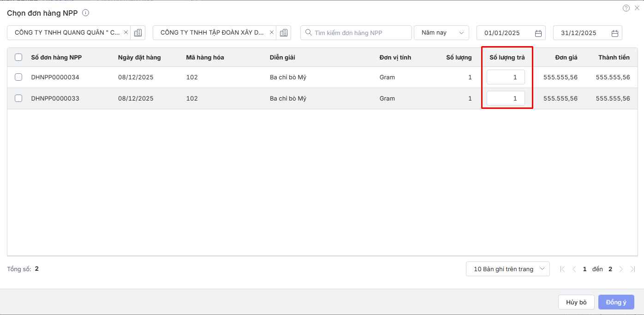Open calendar for the 01/01/2025 start date

pyautogui.click(x=538, y=33)
